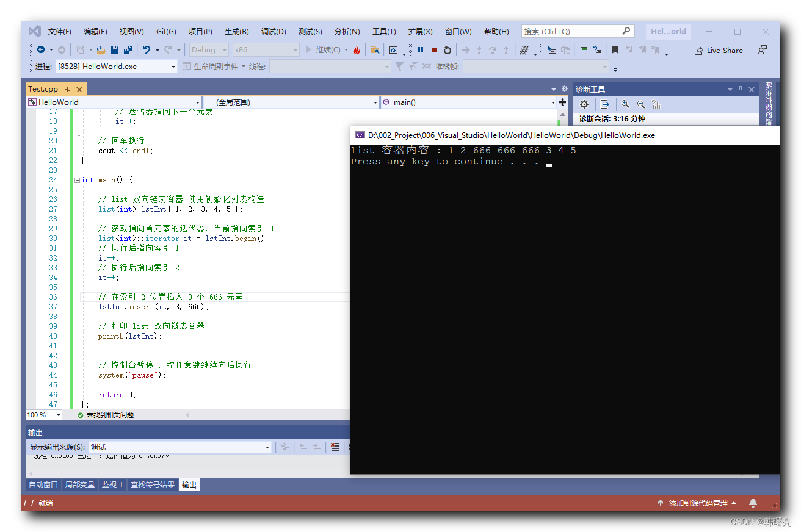Click the HelloWorld.exe console window title bar
The width and height of the screenshot is (801, 532).
coord(565,135)
